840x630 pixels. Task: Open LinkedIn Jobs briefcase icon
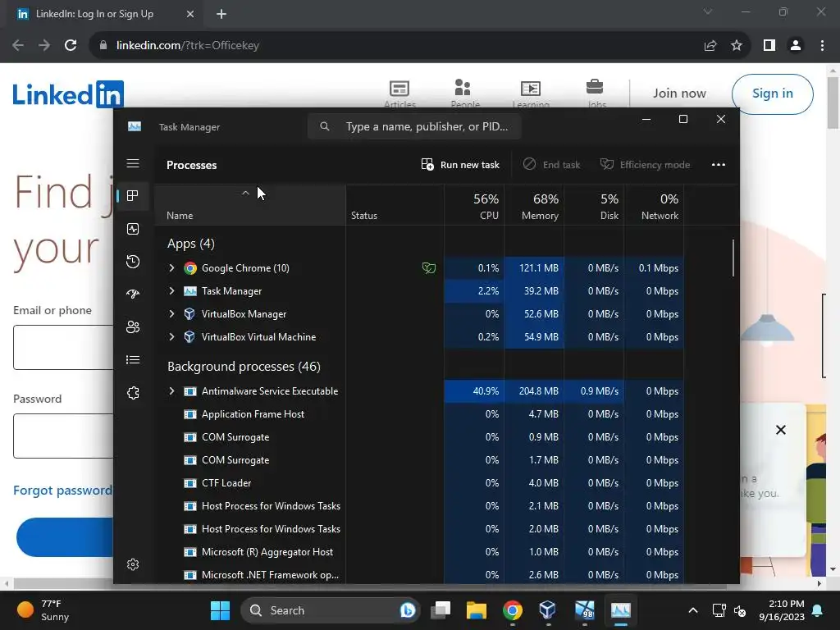(x=595, y=86)
